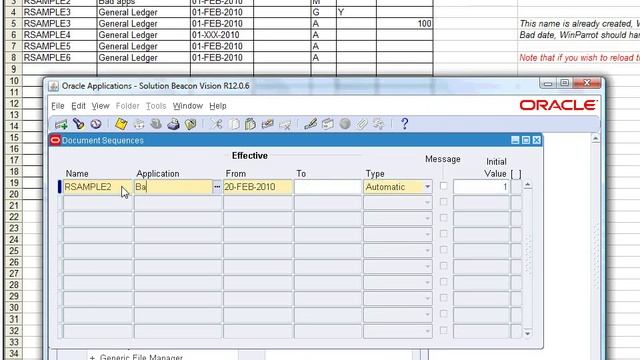Open the Edit menu

tap(78, 106)
